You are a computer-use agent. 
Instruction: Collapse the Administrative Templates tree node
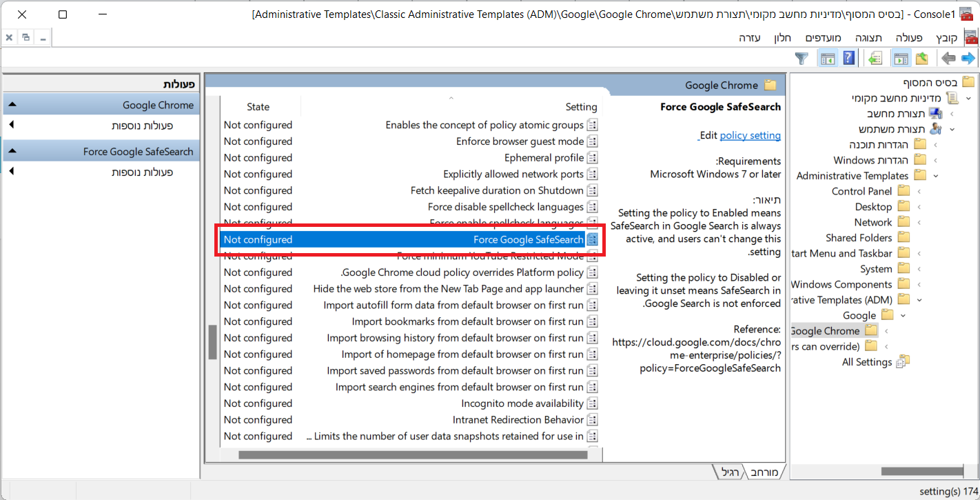[x=935, y=176]
